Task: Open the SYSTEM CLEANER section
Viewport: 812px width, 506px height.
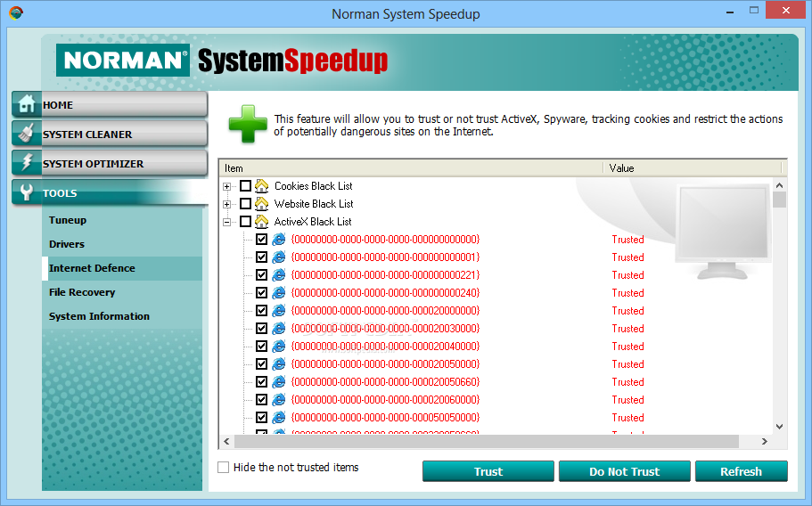Action: tap(110, 134)
